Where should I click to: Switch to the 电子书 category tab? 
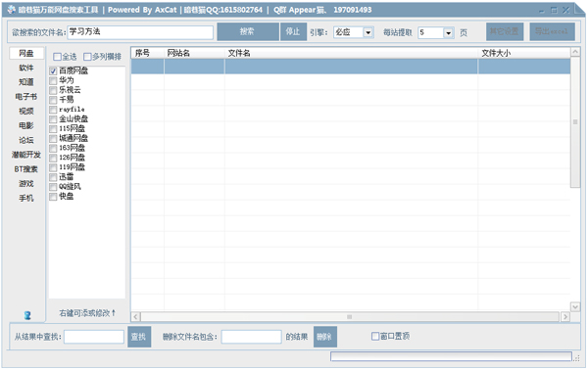coord(26,97)
